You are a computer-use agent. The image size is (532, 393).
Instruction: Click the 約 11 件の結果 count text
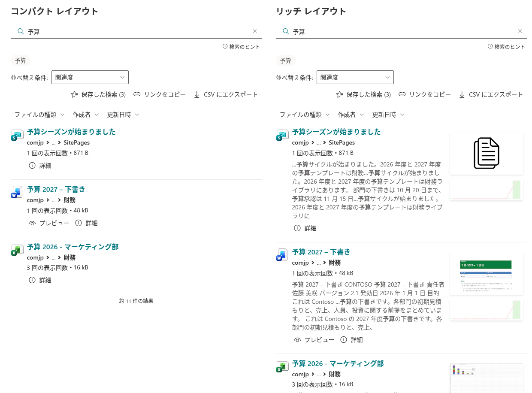click(136, 301)
